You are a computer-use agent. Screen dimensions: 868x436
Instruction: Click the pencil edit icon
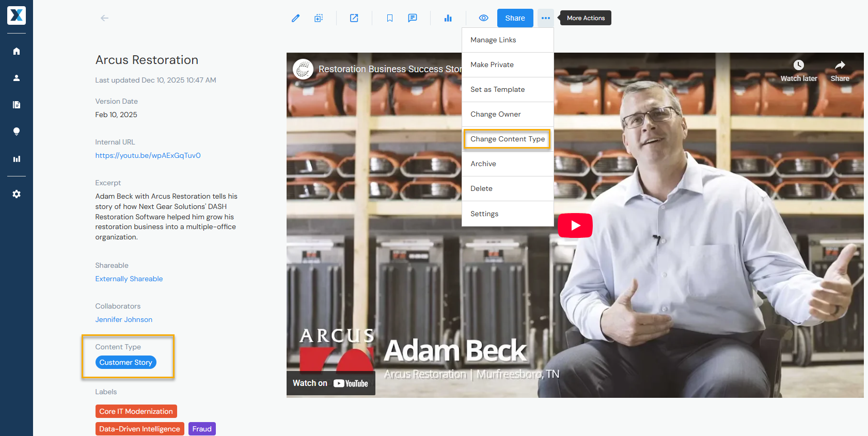pyautogui.click(x=295, y=18)
